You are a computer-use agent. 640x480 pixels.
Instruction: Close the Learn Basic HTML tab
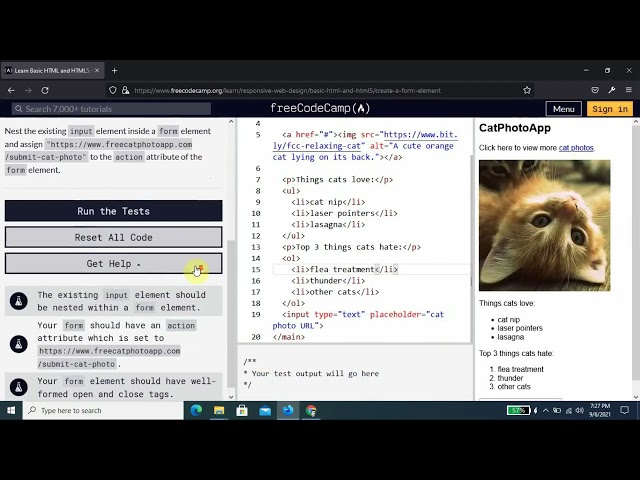click(97, 71)
